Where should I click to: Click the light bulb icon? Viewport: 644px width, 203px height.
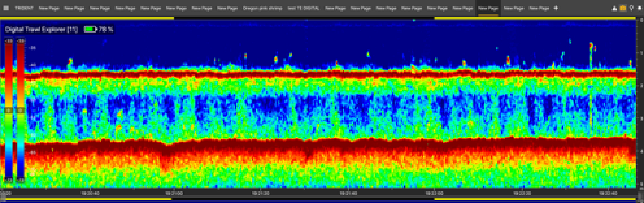[631, 8]
